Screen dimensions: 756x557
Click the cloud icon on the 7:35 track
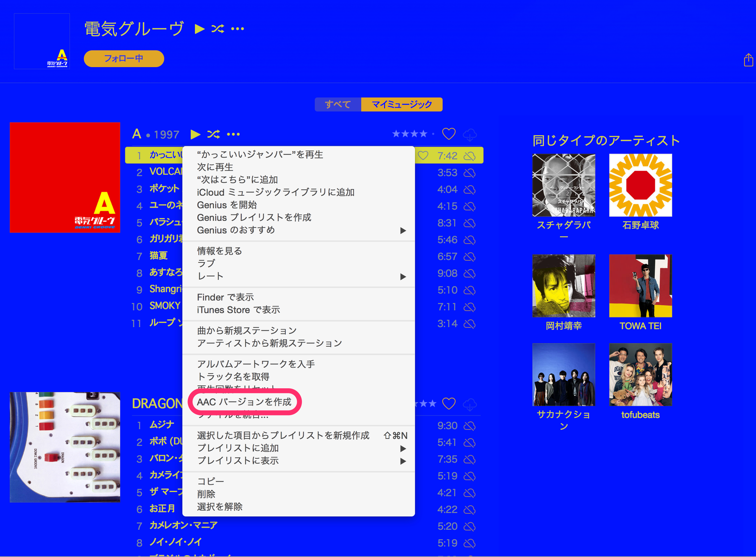(x=470, y=460)
